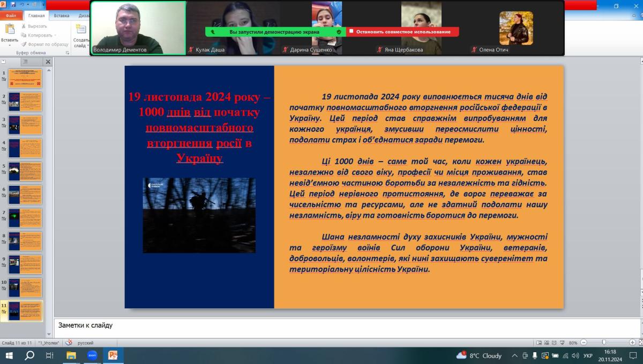Screen dimensions: 643x364
Task: Switch to the Главная ribbon tab
Action: 36,16
